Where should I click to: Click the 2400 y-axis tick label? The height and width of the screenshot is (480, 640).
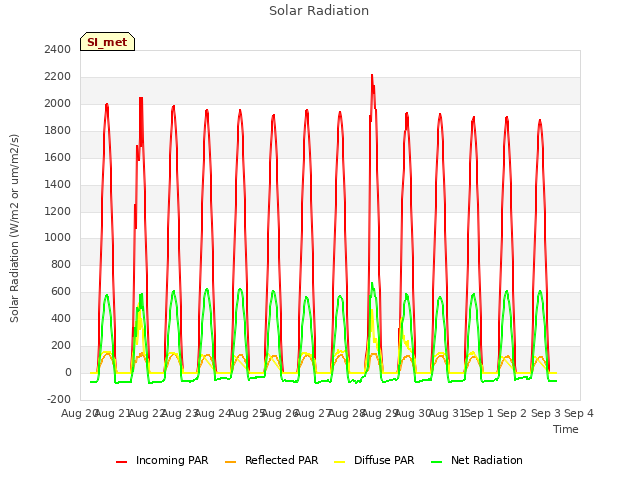click(x=58, y=50)
